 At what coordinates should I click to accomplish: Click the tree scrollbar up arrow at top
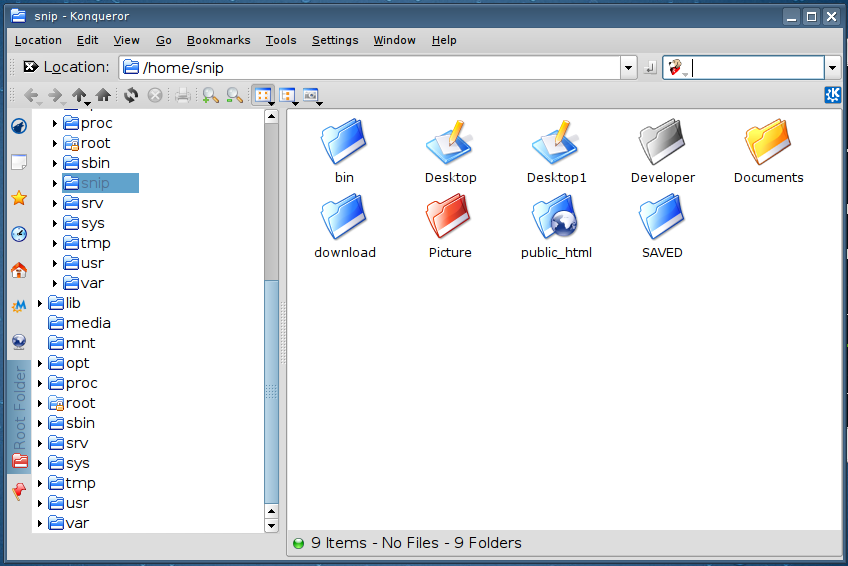[x=271, y=116]
